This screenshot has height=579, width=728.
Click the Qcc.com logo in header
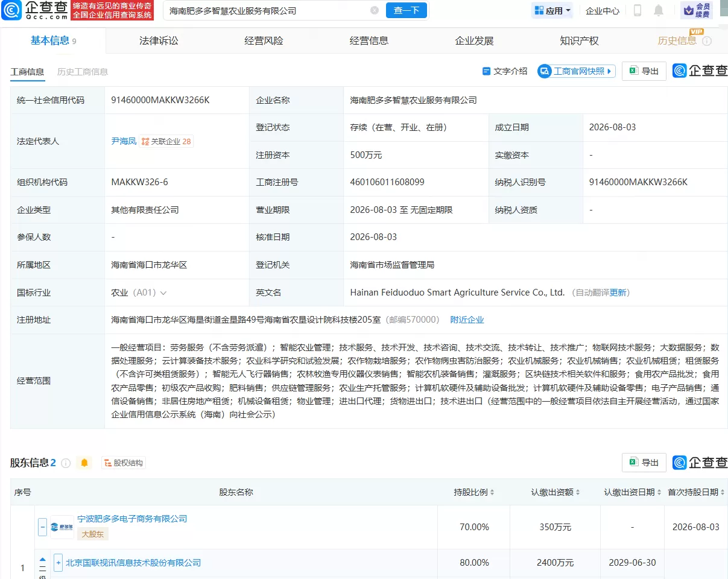(x=34, y=10)
